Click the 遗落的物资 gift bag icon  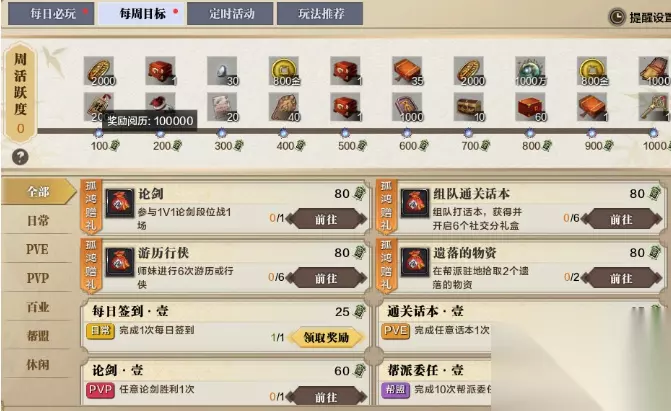(x=415, y=262)
